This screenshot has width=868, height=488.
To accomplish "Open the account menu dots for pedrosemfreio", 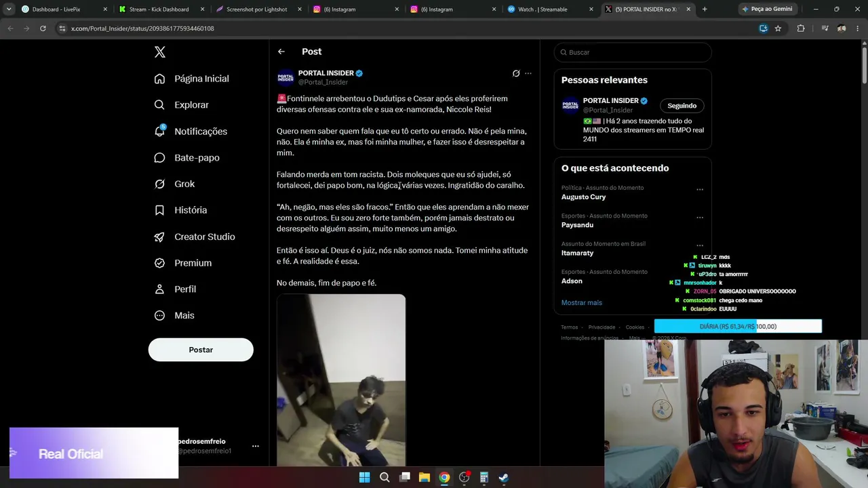I will click(x=256, y=446).
